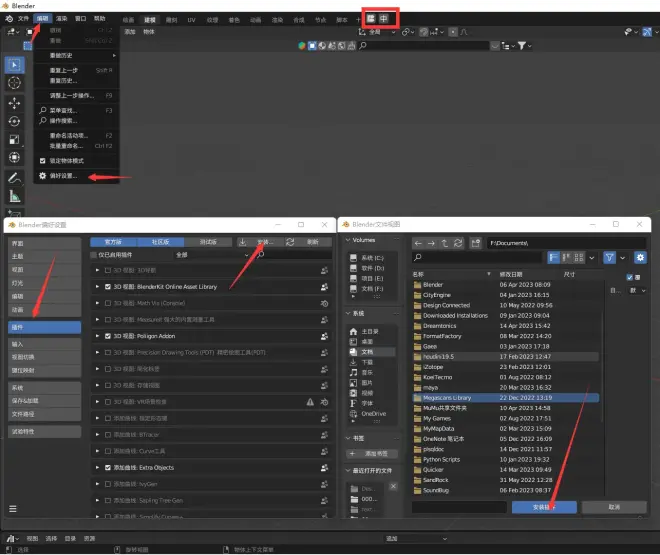Enable Sapling Tree Gen add-on checkbox

click(108, 500)
